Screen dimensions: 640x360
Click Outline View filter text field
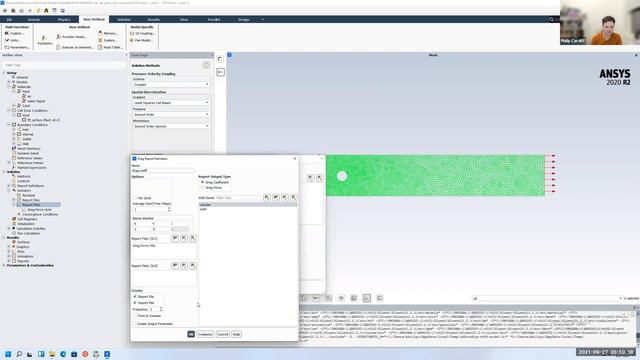[64, 65]
